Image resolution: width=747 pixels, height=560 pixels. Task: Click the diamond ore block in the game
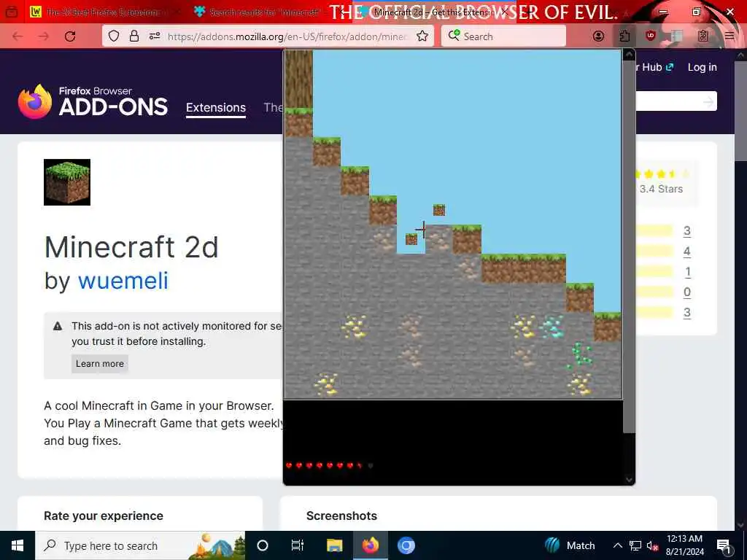[551, 327]
